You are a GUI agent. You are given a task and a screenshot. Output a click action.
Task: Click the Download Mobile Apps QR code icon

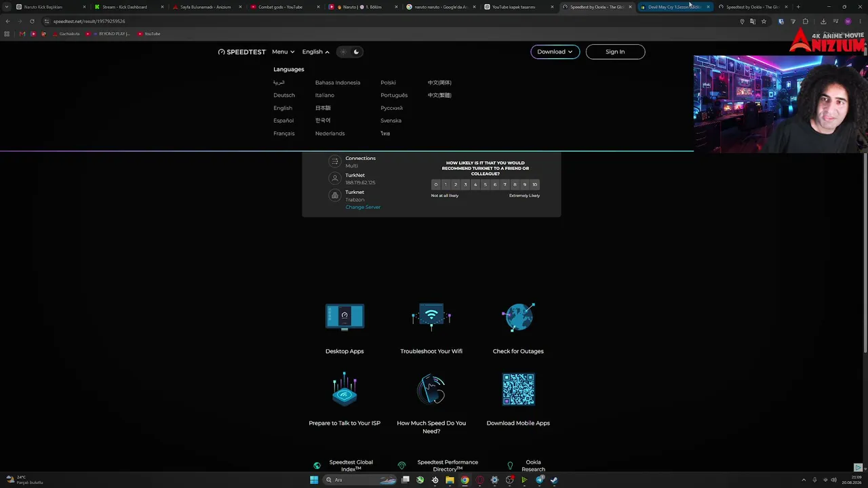518,389
